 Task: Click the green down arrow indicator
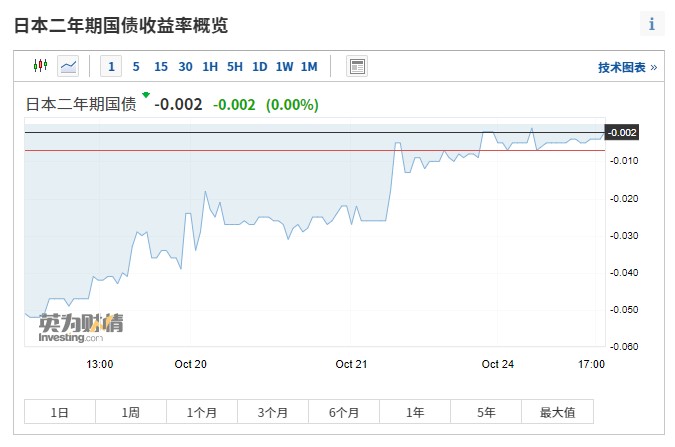(146, 96)
